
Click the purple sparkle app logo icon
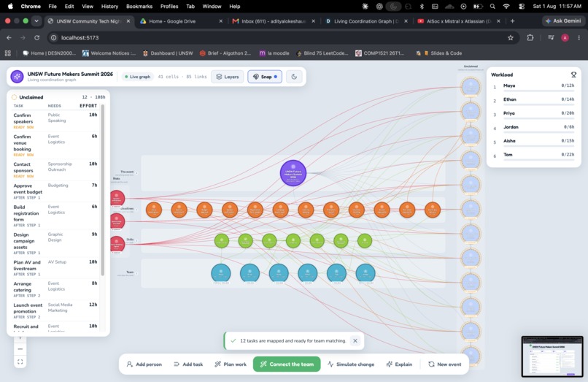(17, 77)
